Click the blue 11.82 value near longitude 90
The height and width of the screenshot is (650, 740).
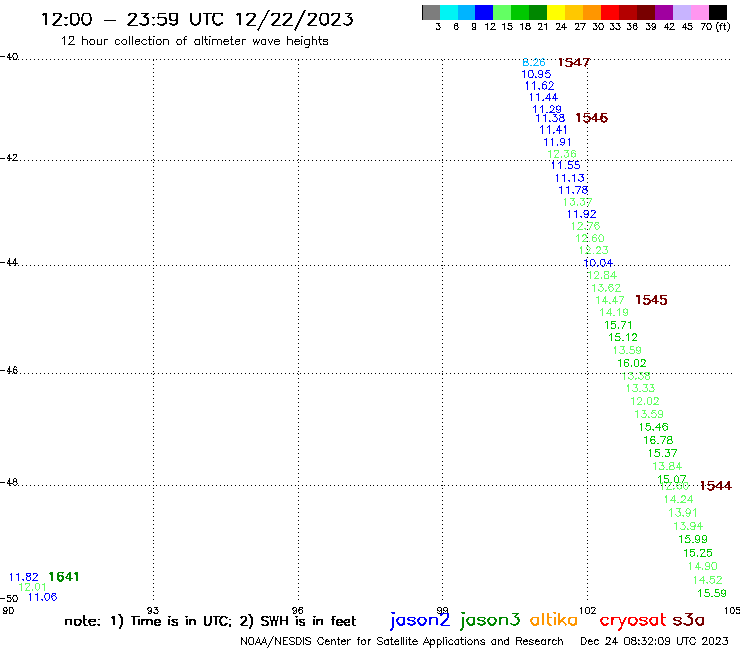(x=24, y=577)
